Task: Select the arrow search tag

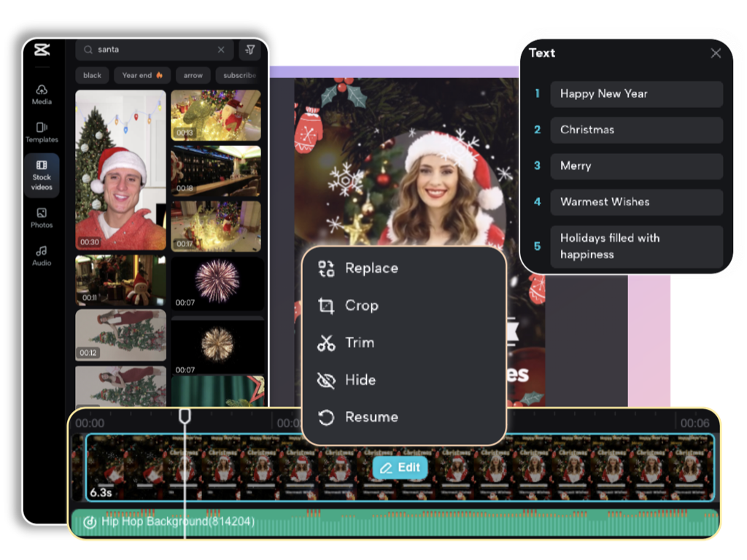Action: [x=193, y=75]
